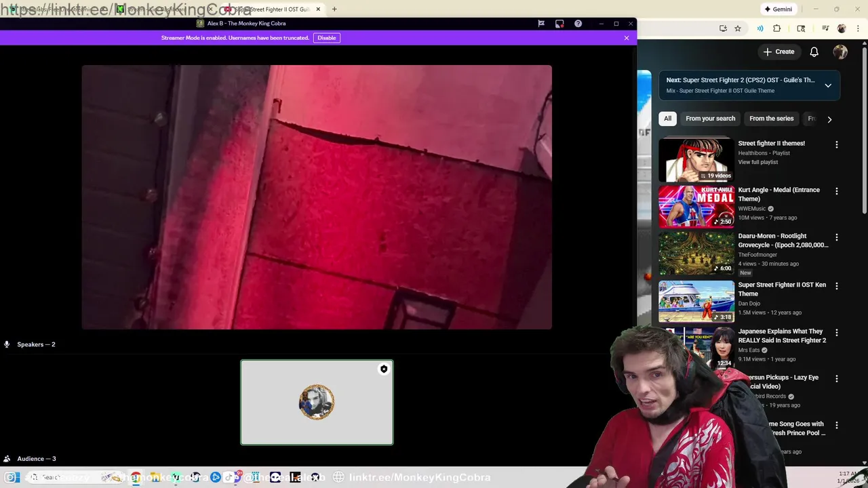Click the blue sound wave extension icon
The width and height of the screenshot is (868, 488).
(x=760, y=28)
